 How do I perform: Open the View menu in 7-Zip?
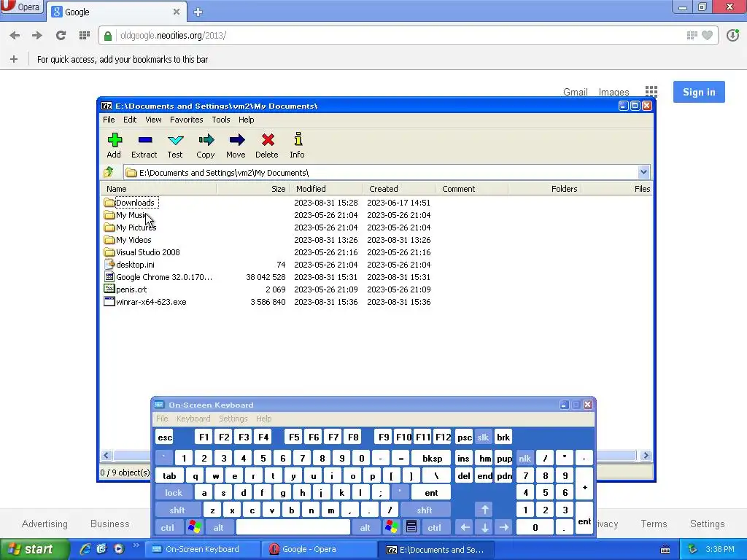153,120
